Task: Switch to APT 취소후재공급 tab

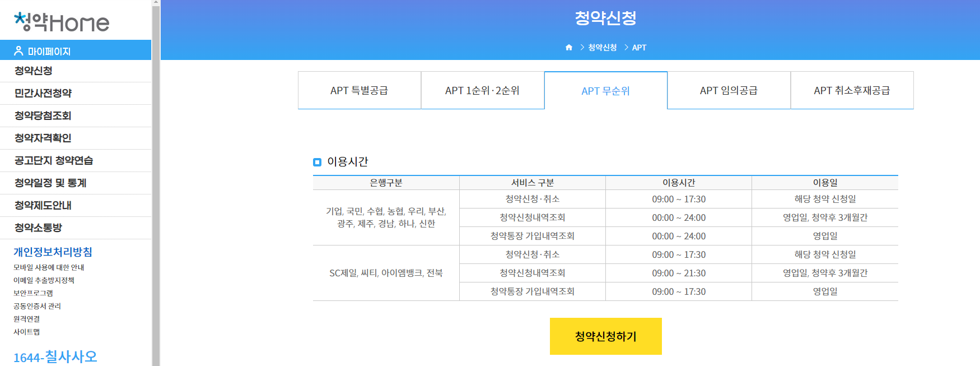Action: tap(852, 90)
